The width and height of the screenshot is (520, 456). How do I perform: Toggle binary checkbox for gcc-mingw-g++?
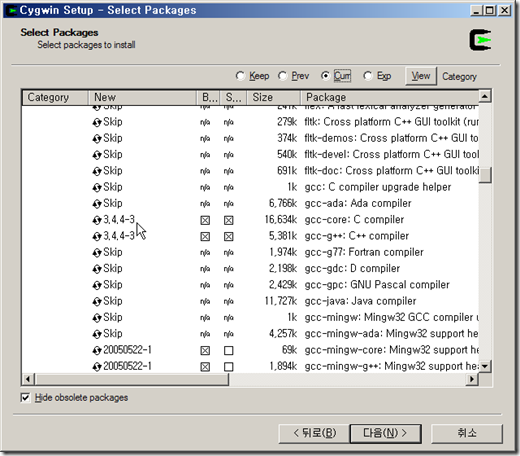205,367
